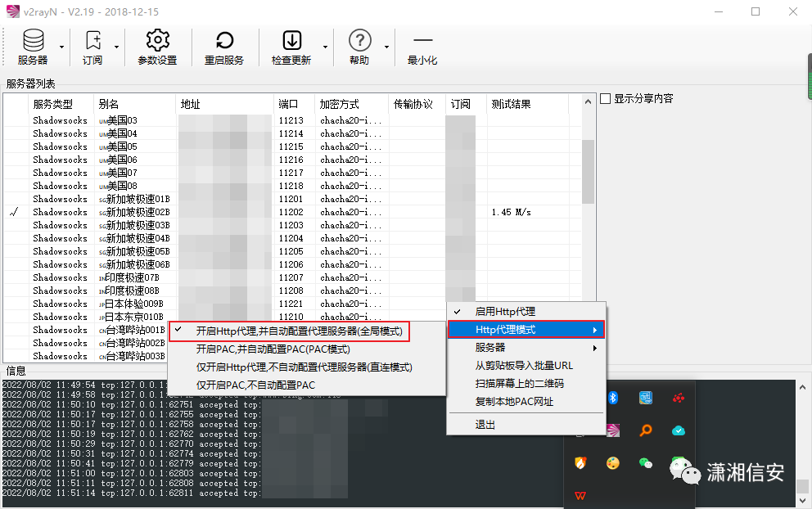Click the log panel scroll up arrow

point(802,387)
